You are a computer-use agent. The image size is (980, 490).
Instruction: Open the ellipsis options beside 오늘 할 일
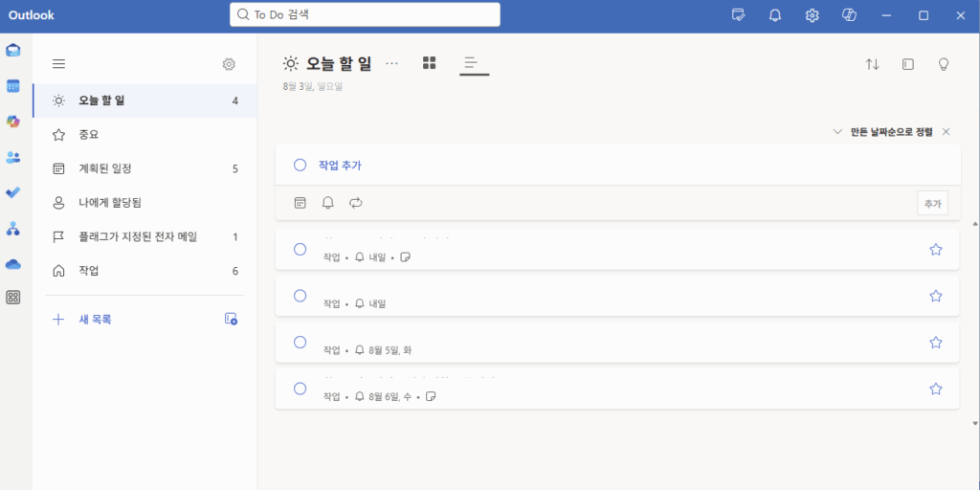coord(391,63)
